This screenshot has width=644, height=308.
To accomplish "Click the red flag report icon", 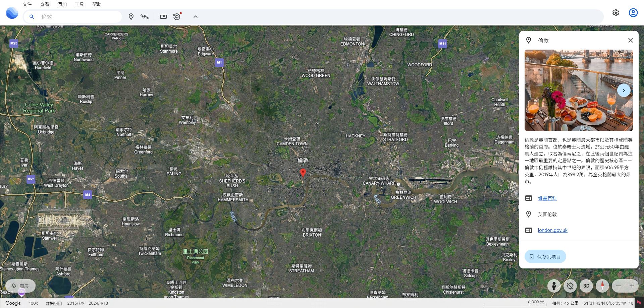I will coord(639,303).
